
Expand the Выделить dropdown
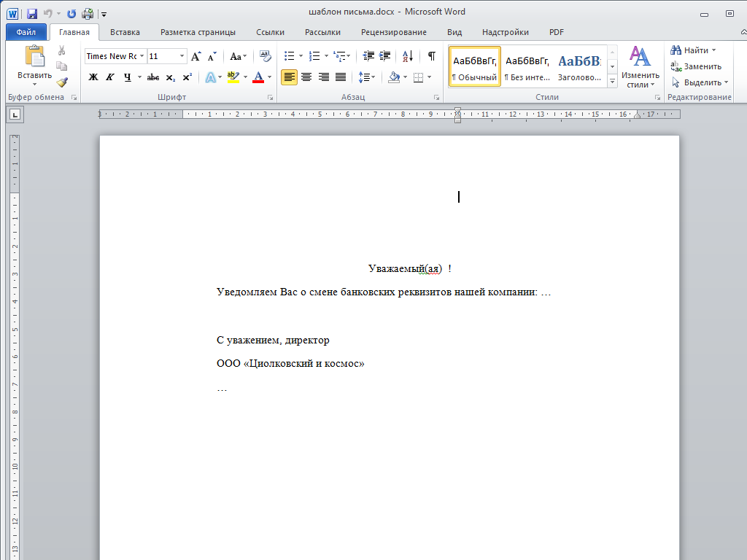point(726,82)
